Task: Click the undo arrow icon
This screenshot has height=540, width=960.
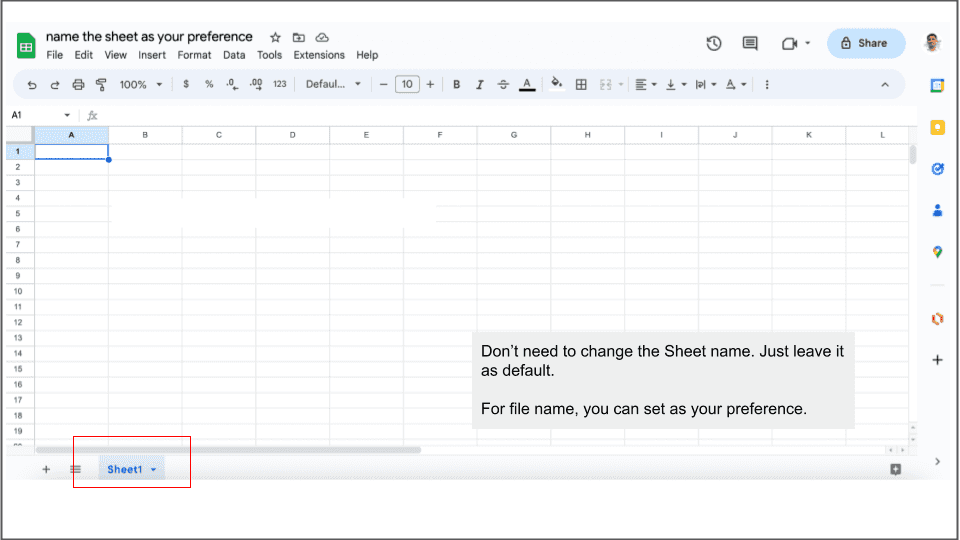Action: coord(32,85)
